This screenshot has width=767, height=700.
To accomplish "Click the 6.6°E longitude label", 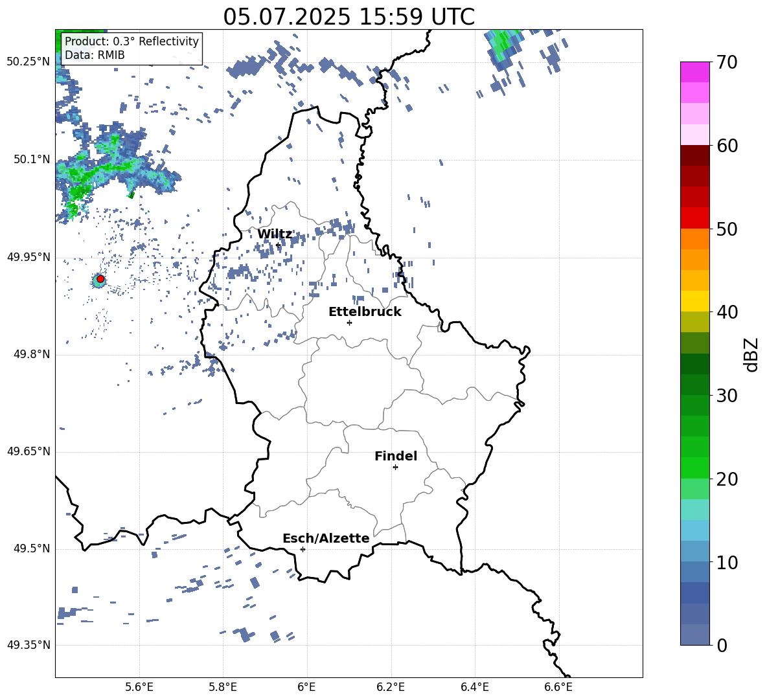I will click(558, 687).
